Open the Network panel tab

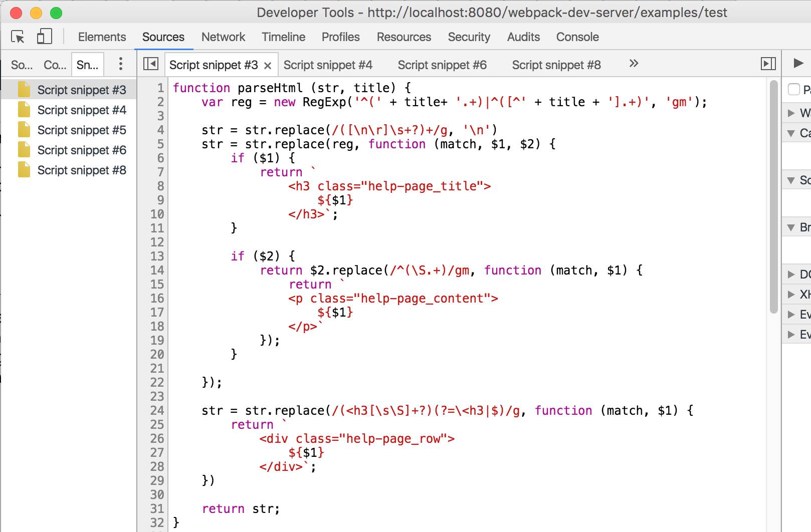click(223, 37)
